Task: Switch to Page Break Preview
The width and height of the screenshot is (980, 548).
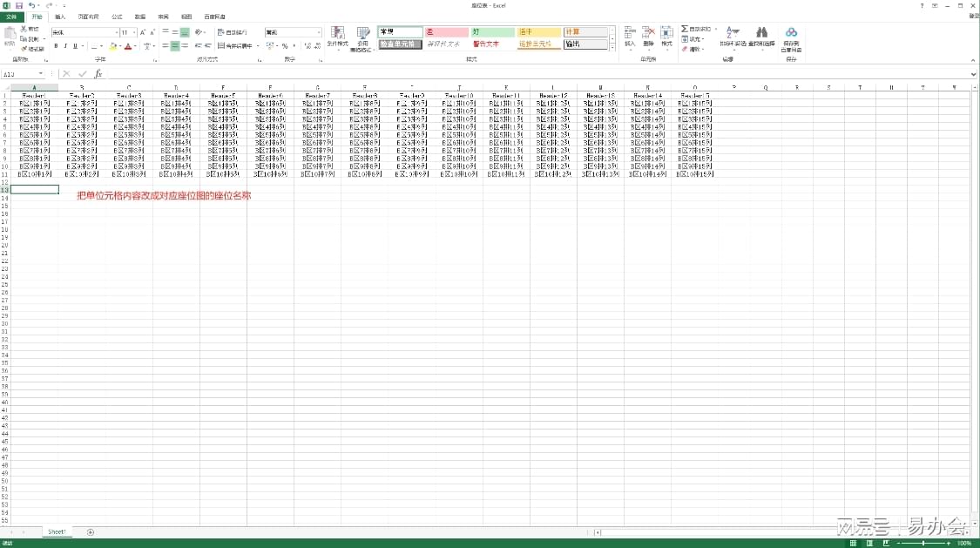Action: [886, 544]
